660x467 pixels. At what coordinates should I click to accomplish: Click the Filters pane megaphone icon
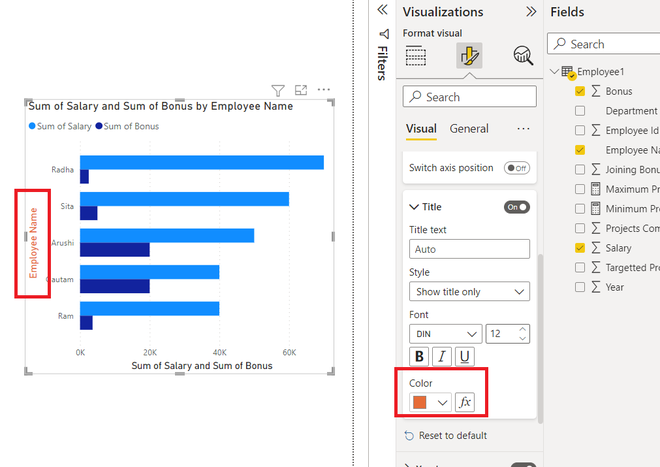[384, 34]
